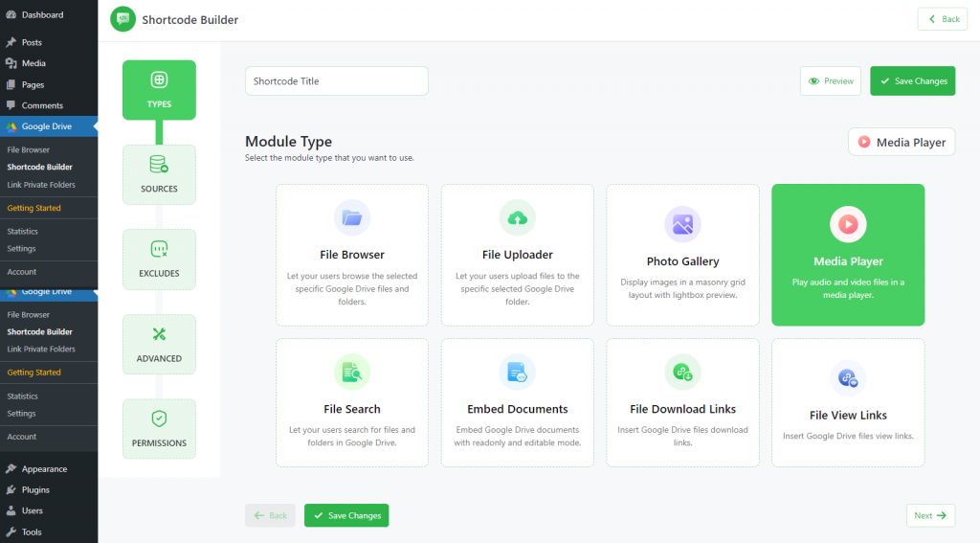
Task: Focus the Shortcode Title input field
Action: click(x=337, y=80)
